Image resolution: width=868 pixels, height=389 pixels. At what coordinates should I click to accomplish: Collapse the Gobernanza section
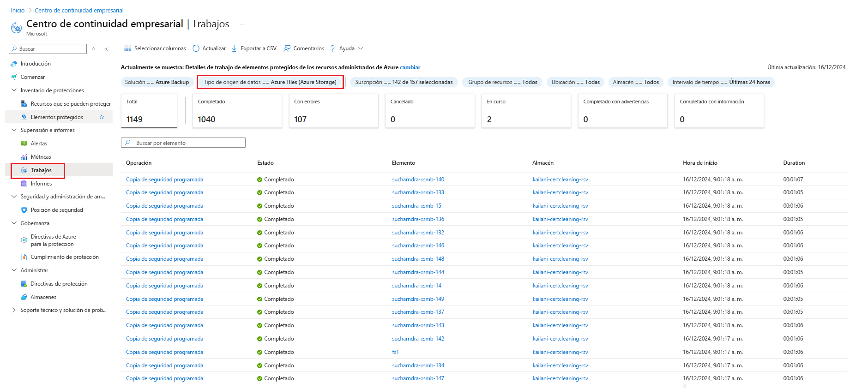coord(14,223)
